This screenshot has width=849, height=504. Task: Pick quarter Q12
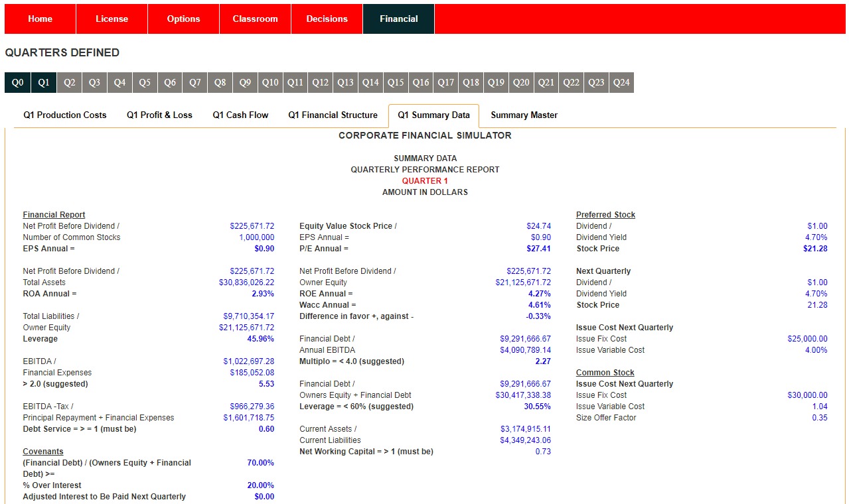[x=321, y=83]
